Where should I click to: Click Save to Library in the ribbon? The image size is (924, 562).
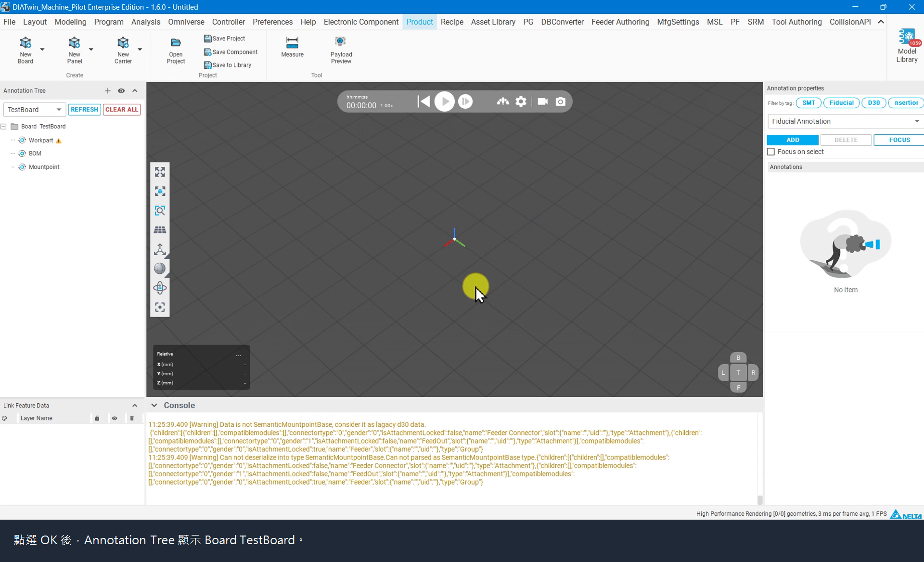tap(227, 65)
